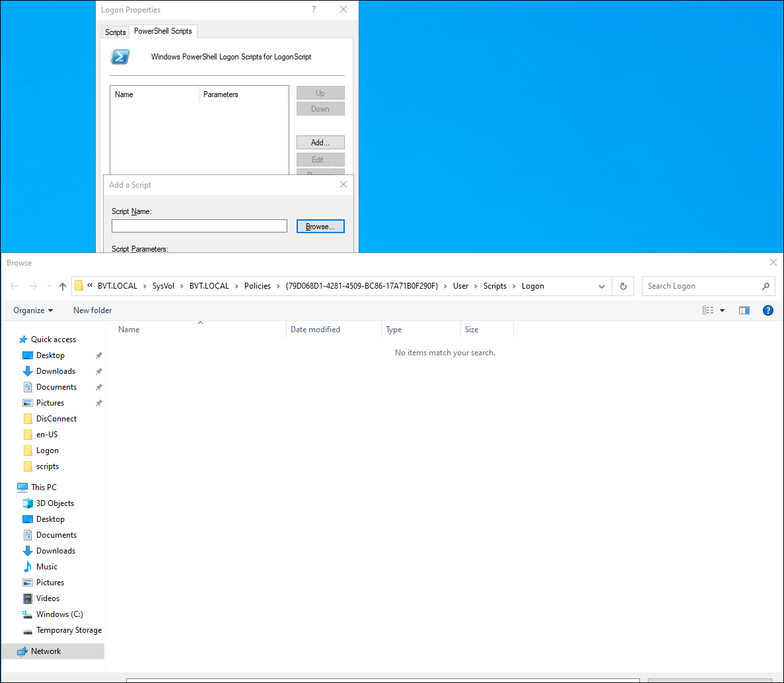Create a New folder
The image size is (784, 683).
point(92,310)
